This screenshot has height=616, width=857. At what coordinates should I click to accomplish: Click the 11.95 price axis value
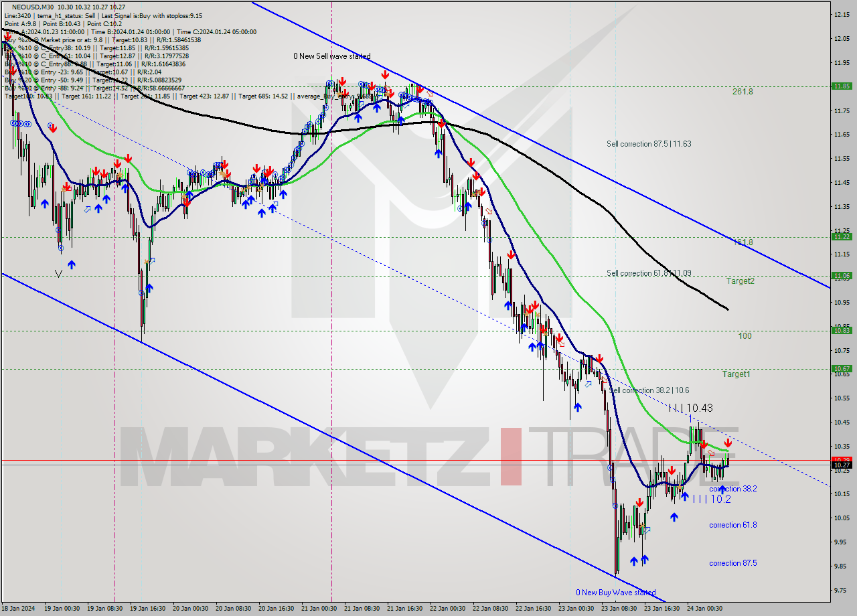(x=842, y=62)
